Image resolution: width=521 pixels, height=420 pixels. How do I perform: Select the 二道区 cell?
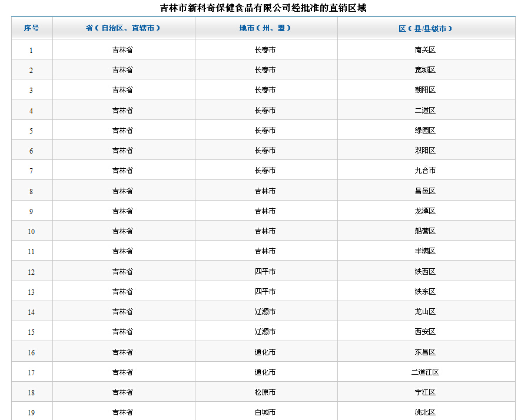click(x=425, y=111)
